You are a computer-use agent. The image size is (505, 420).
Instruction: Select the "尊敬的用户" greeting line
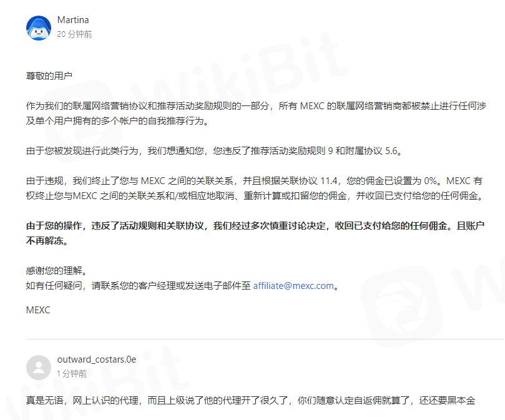pos(49,76)
